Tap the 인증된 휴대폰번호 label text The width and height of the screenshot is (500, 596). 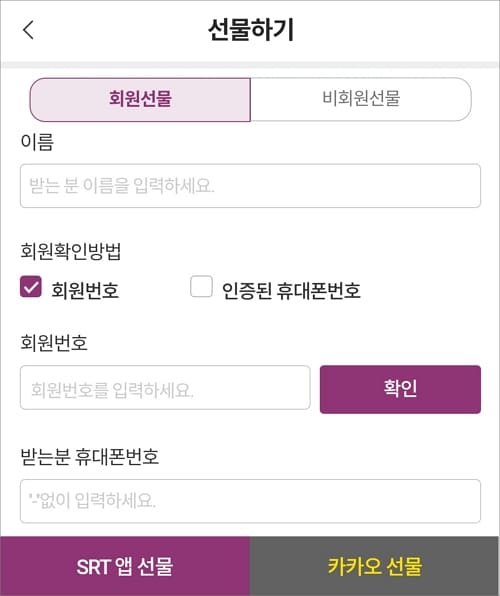click(x=291, y=291)
